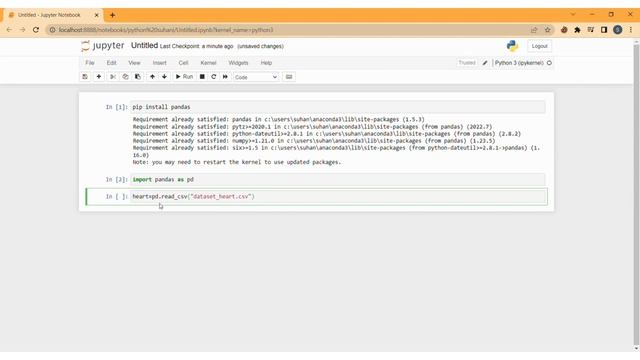The image size is (640, 360).
Task: Click the pip output note about restarting kernel
Action: point(236,162)
